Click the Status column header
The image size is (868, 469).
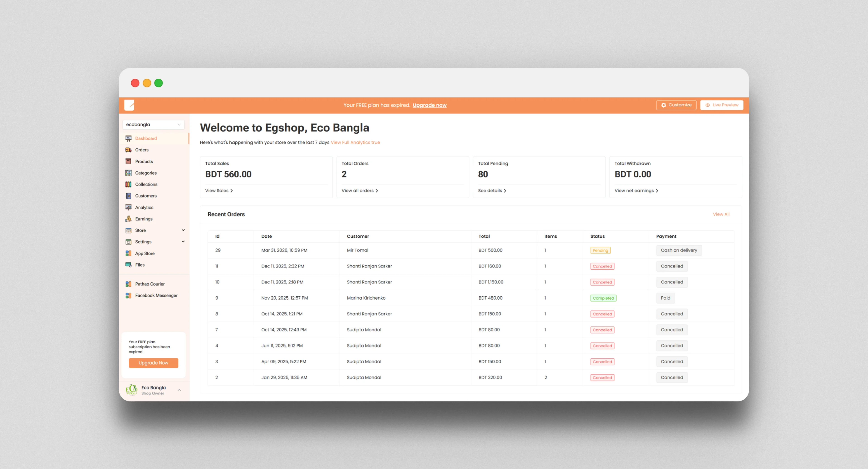pyautogui.click(x=597, y=236)
